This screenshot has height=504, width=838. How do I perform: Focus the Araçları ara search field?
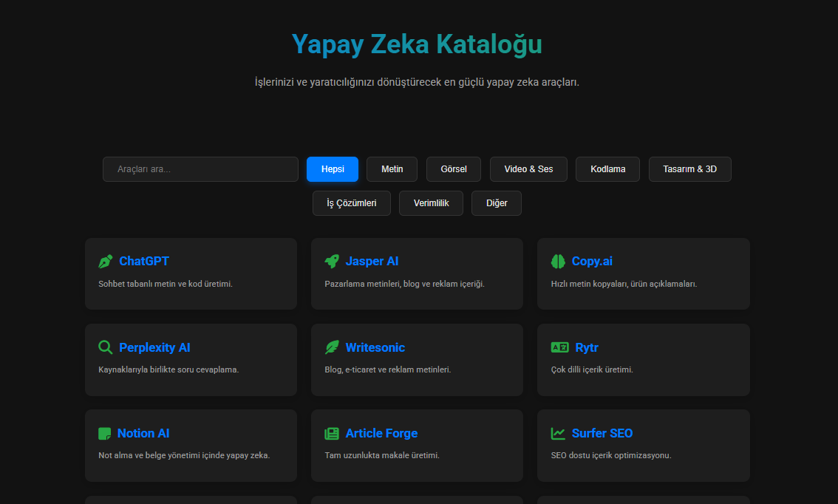pyautogui.click(x=200, y=169)
